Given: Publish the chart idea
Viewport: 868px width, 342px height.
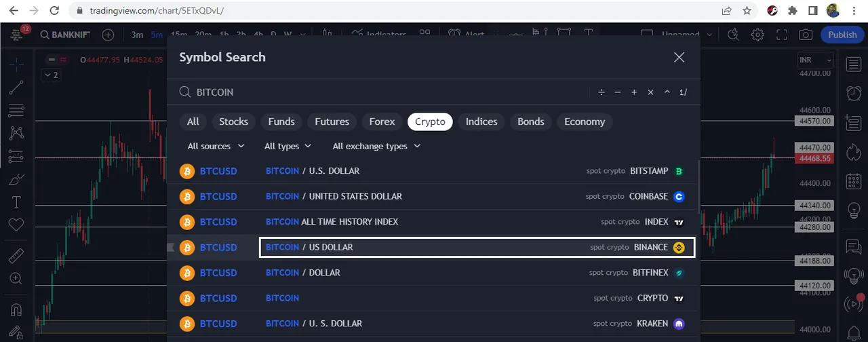Looking at the screenshot, I should (842, 35).
